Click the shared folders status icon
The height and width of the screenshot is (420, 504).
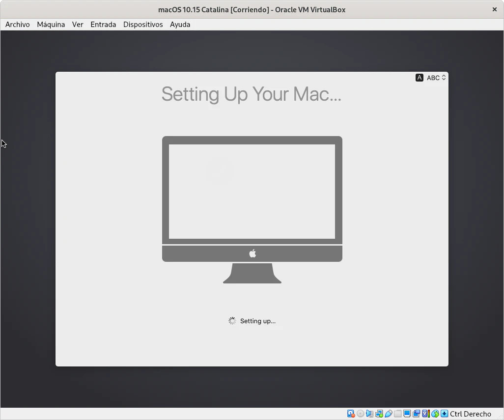(397, 414)
